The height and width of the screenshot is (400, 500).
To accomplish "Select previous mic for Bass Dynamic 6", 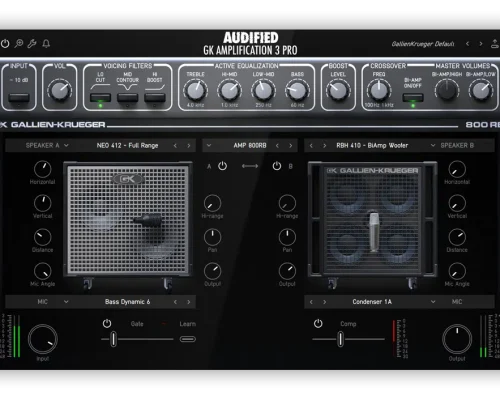I will click(175, 302).
